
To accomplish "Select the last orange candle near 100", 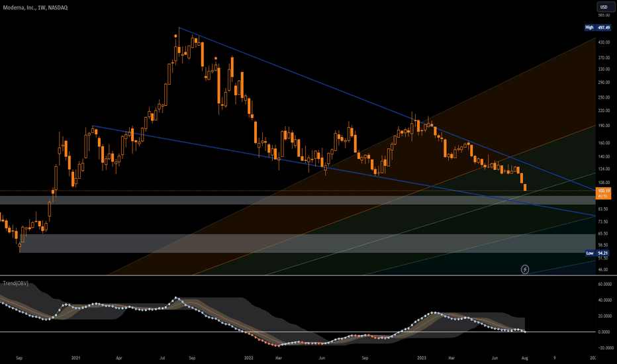I will tap(525, 187).
